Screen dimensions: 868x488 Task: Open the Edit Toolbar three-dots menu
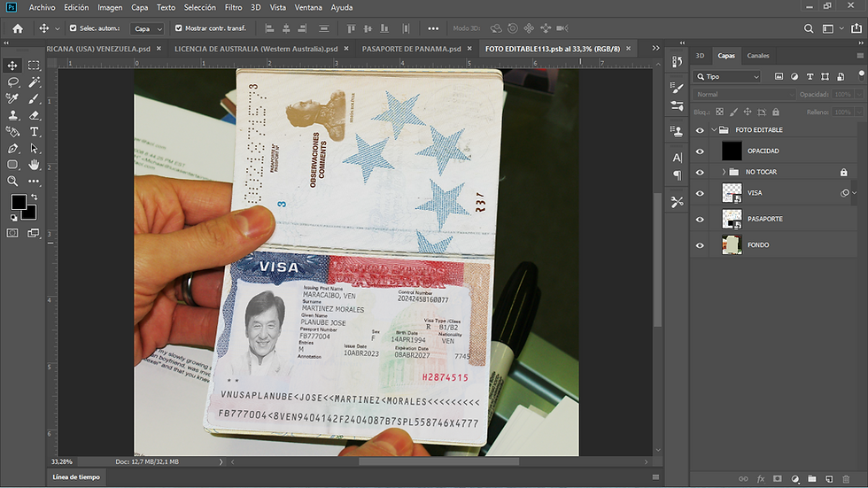34,181
